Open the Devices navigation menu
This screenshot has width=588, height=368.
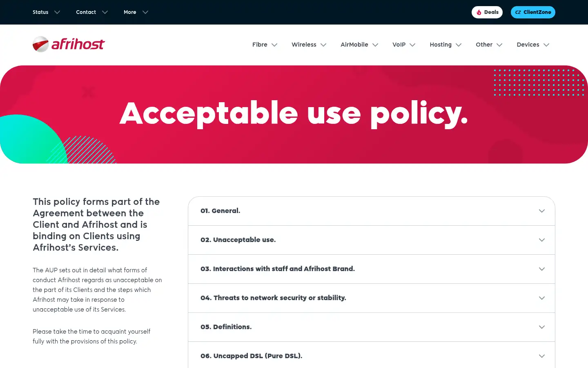[533, 45]
